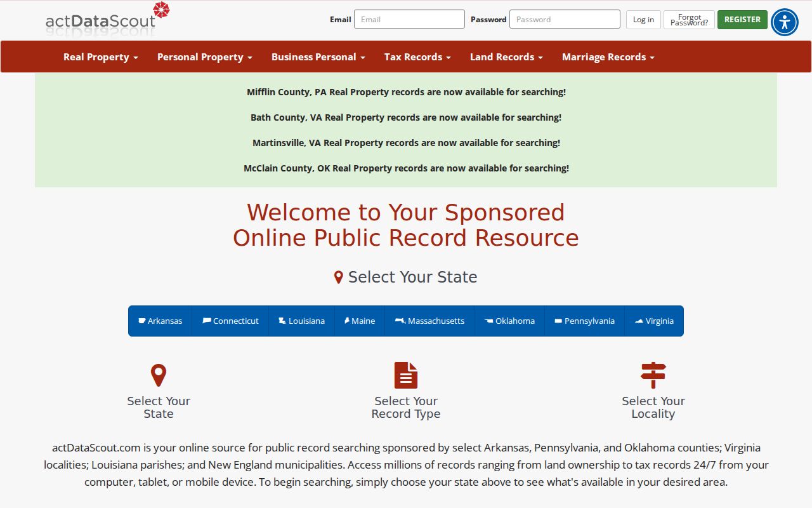
Task: Open the Business Personal dropdown
Action: click(x=318, y=57)
